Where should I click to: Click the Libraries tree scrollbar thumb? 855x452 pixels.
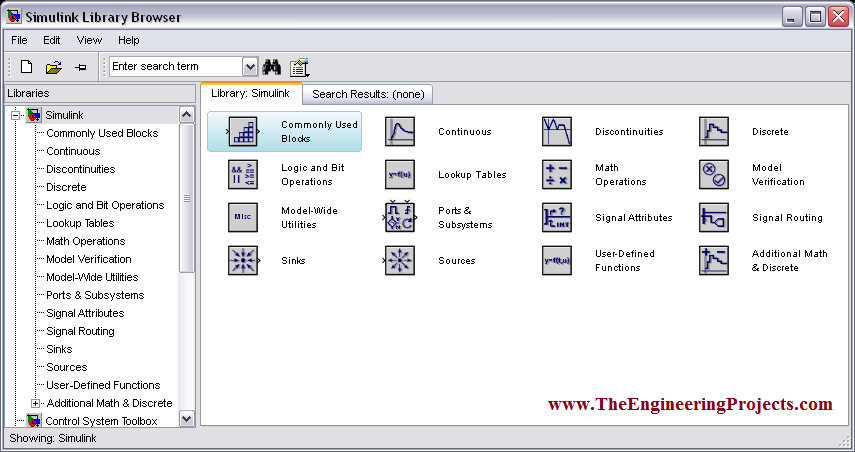(x=186, y=198)
